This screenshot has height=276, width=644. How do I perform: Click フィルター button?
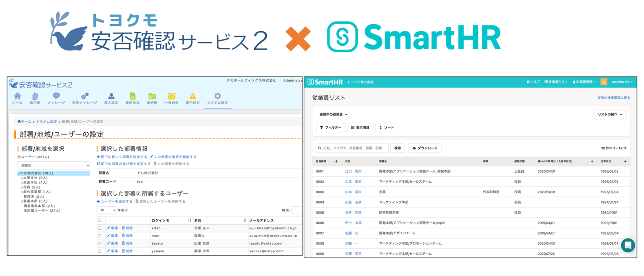[331, 127]
